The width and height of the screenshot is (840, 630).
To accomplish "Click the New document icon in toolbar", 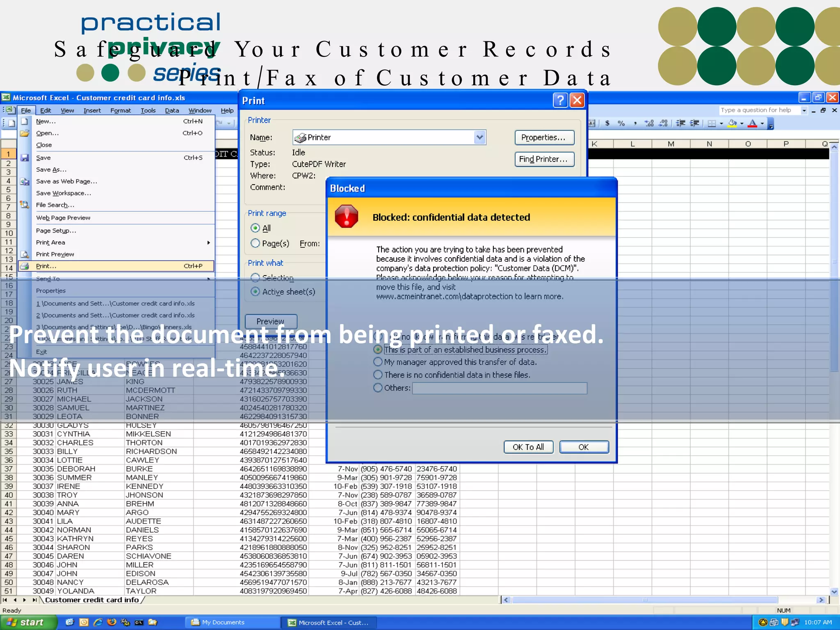I will 11,123.
